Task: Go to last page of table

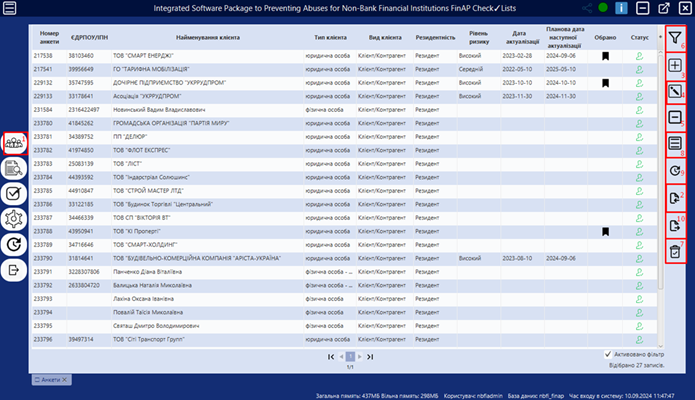Action: 370,357
